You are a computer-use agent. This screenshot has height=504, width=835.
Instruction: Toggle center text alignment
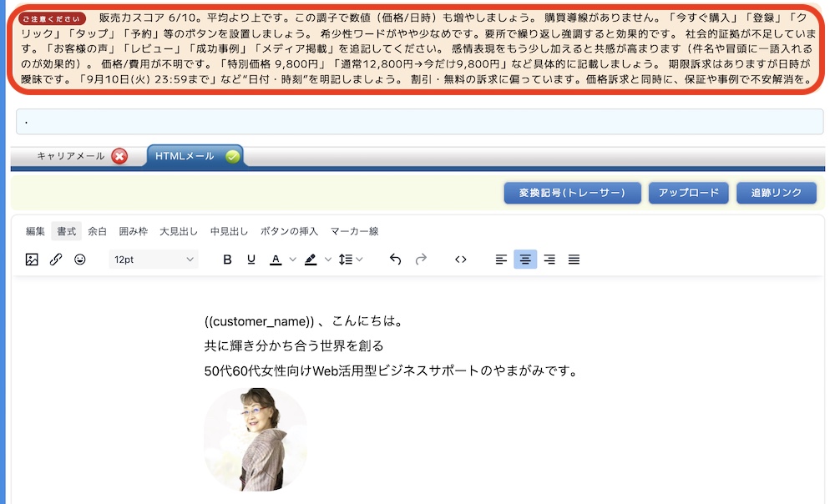[525, 260]
